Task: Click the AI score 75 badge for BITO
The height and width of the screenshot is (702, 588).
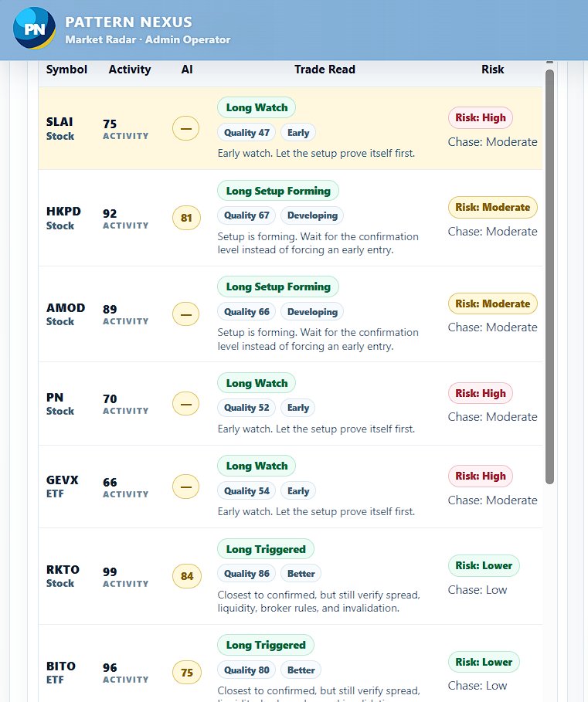Action: [x=187, y=673]
